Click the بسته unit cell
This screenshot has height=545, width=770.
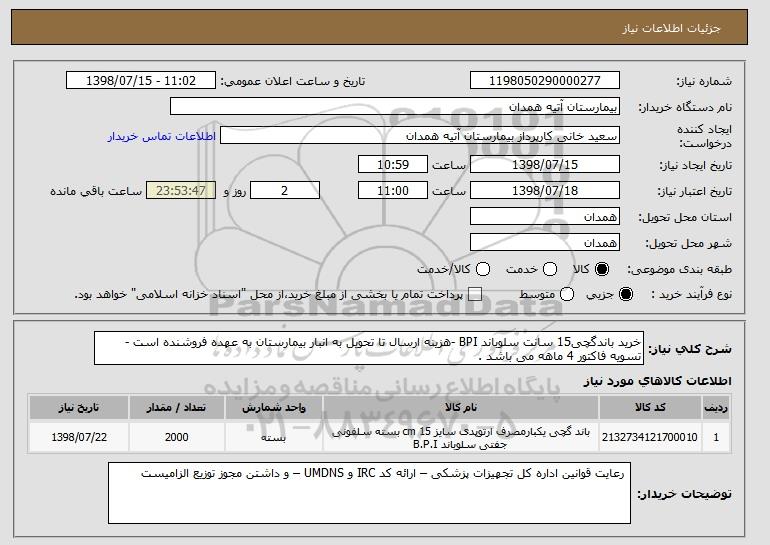point(274,437)
